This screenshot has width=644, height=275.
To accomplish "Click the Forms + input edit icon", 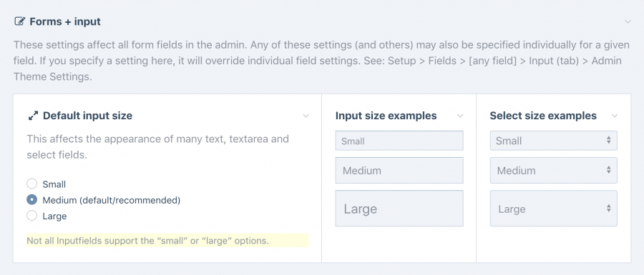I will coord(19,21).
